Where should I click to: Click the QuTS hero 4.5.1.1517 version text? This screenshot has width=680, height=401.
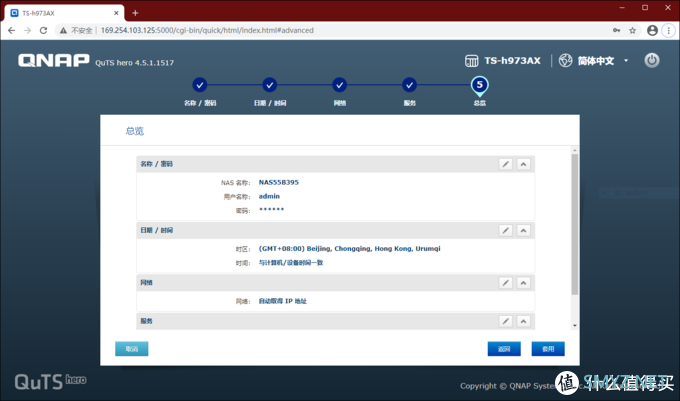point(135,63)
